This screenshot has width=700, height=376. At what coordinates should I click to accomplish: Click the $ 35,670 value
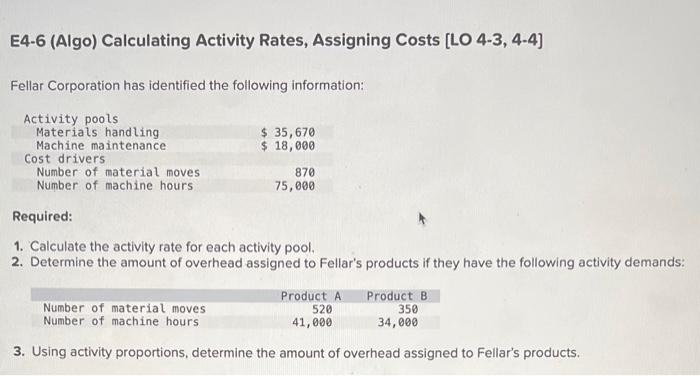[x=288, y=132]
